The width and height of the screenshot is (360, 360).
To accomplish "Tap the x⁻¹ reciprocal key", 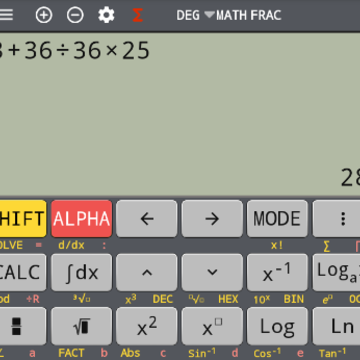I will [x=277, y=272].
